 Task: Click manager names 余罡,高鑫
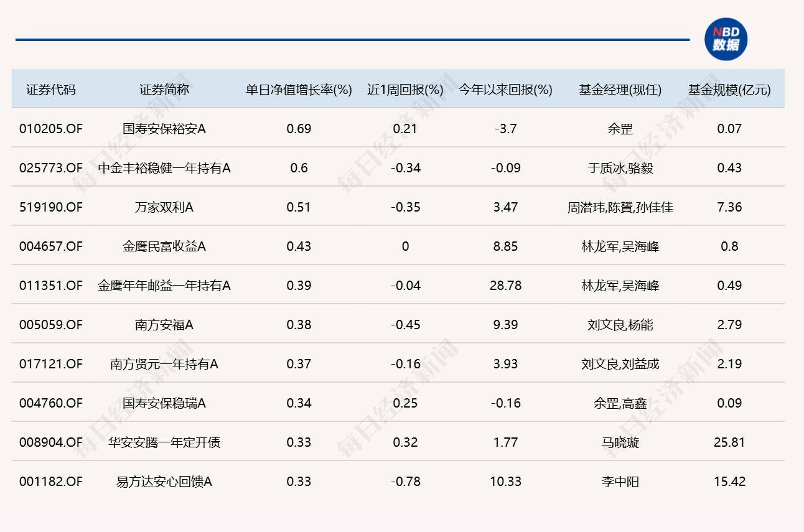620,403
